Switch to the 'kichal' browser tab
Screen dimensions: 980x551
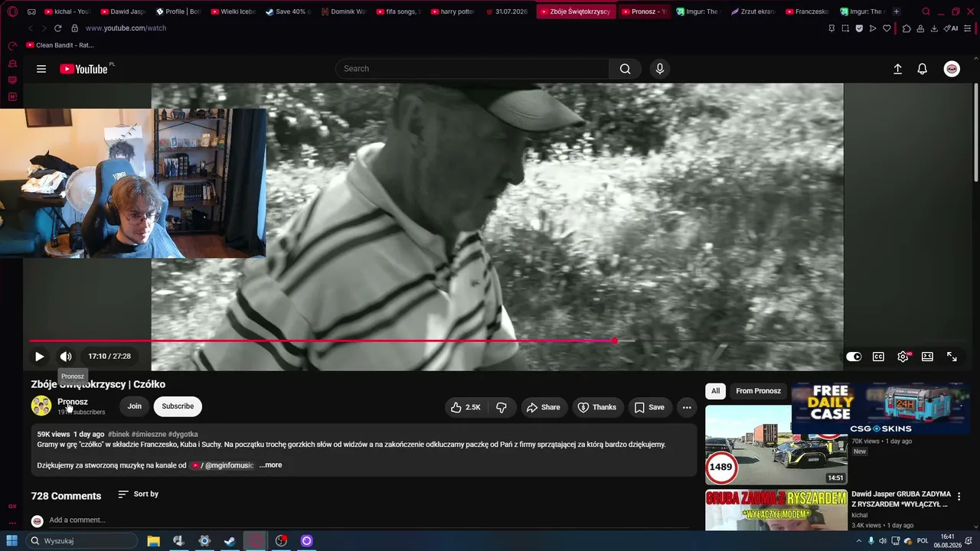pyautogui.click(x=67, y=11)
